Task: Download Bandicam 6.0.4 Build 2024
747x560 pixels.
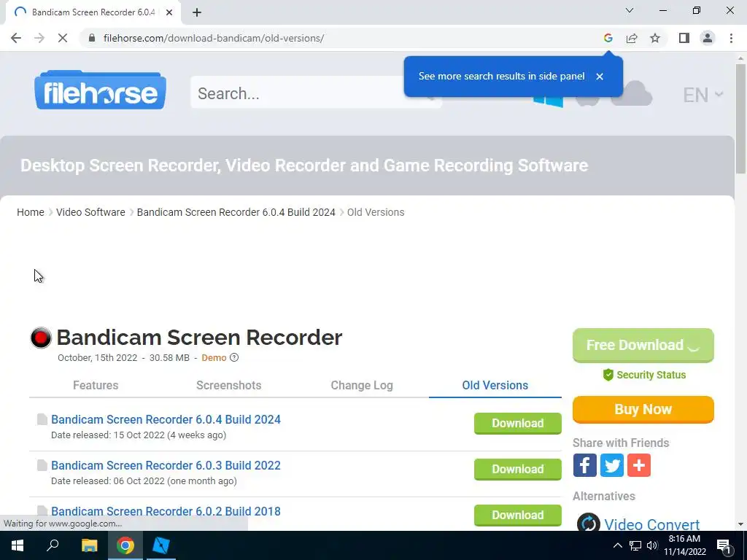Action: 517,424
